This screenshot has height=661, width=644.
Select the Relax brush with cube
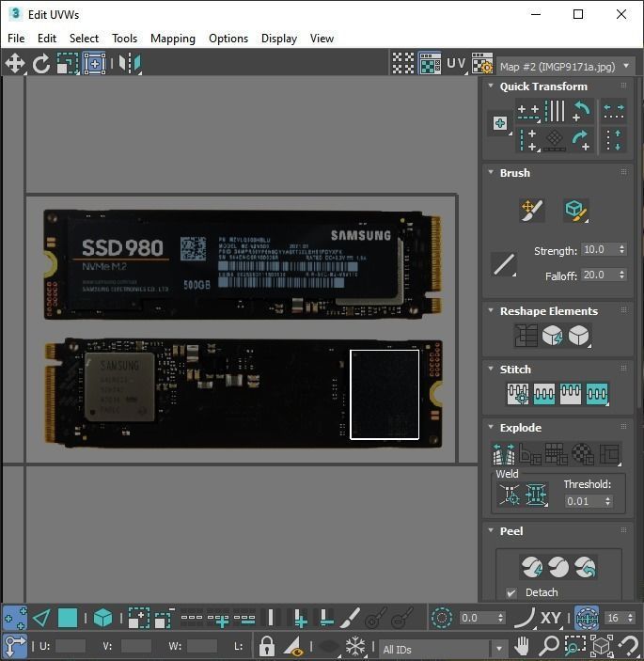coord(575,210)
